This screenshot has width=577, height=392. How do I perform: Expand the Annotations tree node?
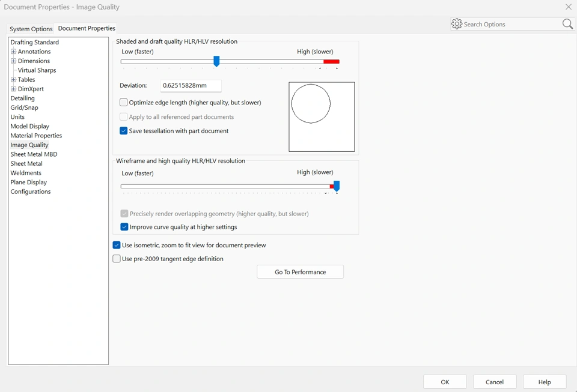point(14,52)
